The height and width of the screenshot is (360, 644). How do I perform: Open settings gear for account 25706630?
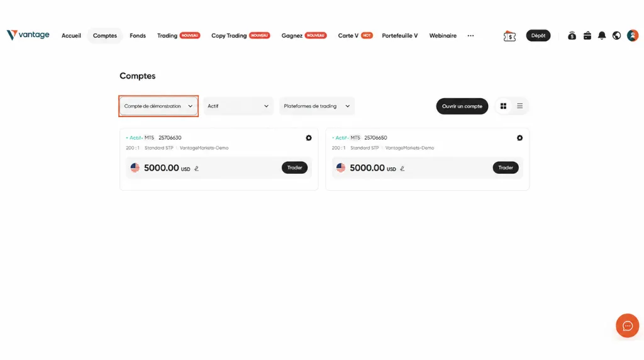click(308, 138)
